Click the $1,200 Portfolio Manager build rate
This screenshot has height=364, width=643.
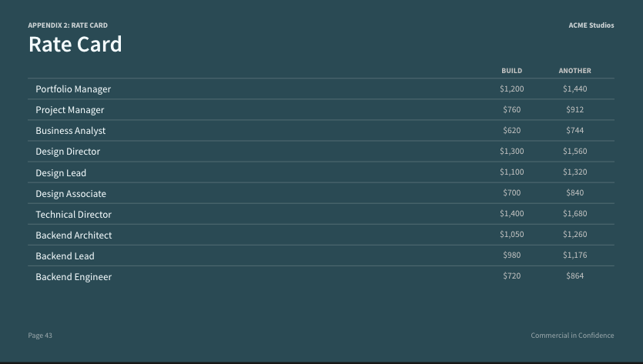512,89
